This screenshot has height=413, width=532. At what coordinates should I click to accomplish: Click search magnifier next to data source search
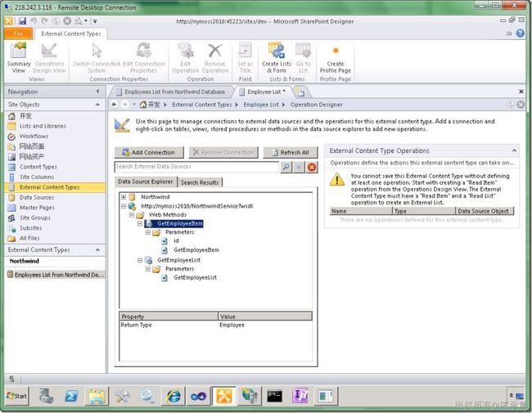286,167
